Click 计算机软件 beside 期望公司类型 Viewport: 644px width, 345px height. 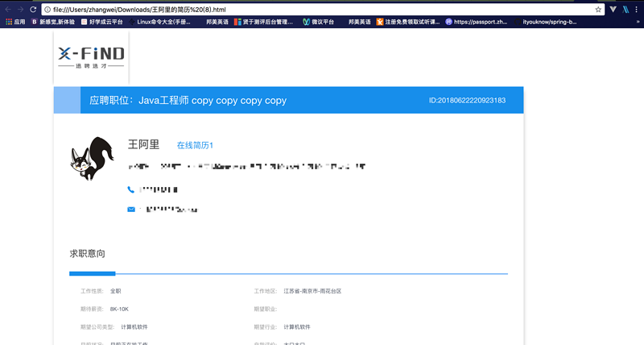[x=134, y=327]
